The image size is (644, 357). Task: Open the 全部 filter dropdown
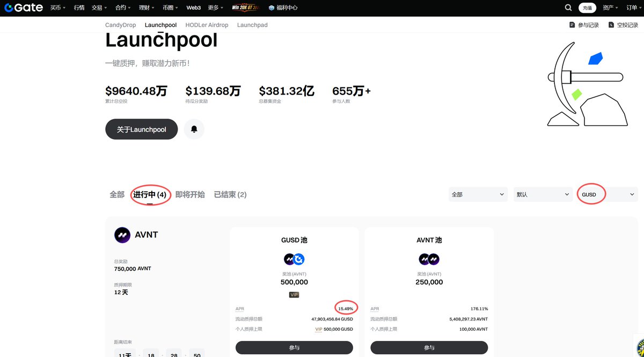(x=478, y=194)
